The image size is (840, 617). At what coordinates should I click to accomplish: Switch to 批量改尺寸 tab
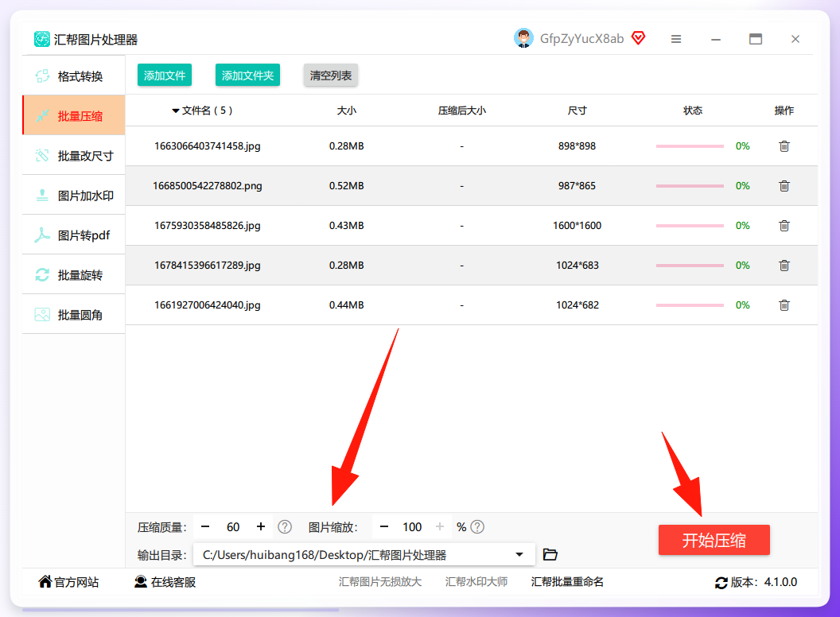coord(74,155)
